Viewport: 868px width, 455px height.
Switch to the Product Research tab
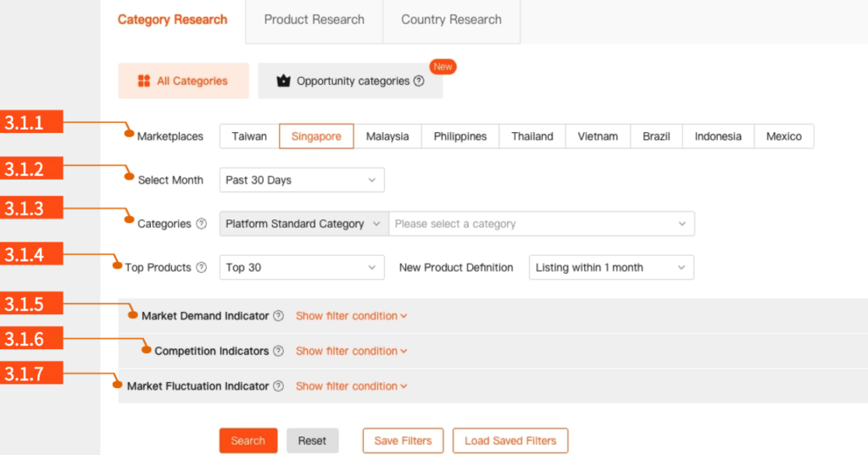pos(314,19)
